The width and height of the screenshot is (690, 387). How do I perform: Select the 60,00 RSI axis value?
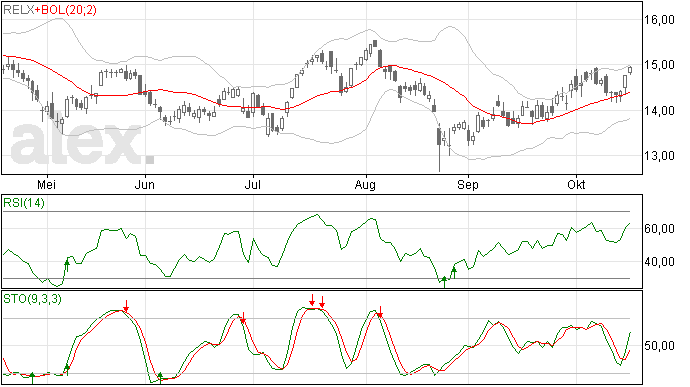tap(659, 229)
